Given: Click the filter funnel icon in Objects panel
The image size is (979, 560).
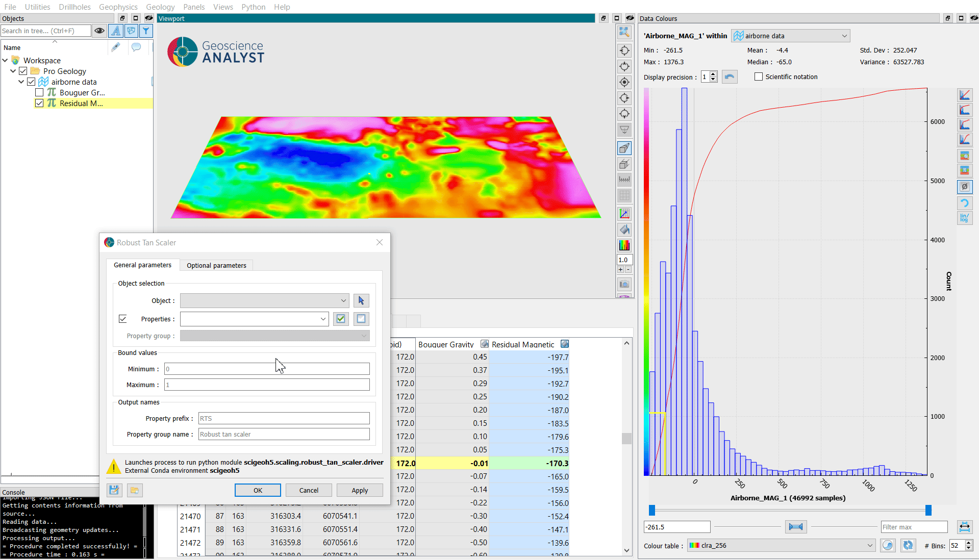Looking at the screenshot, I should point(146,31).
